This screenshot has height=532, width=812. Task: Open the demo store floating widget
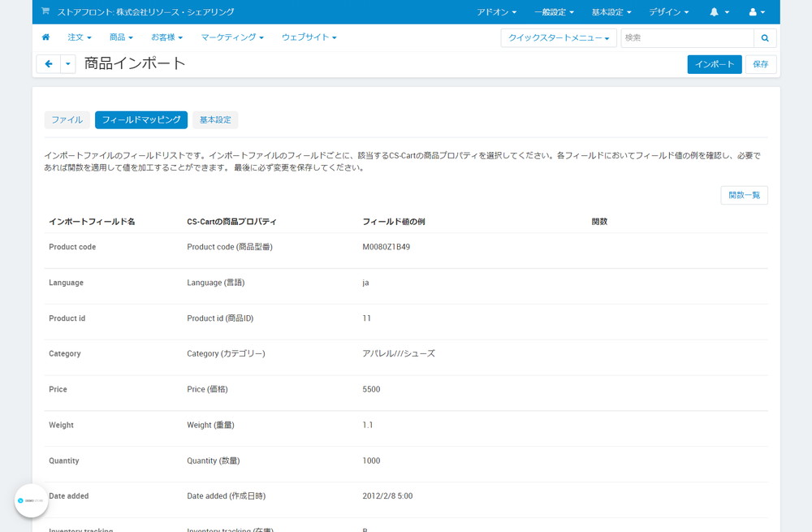click(31, 500)
